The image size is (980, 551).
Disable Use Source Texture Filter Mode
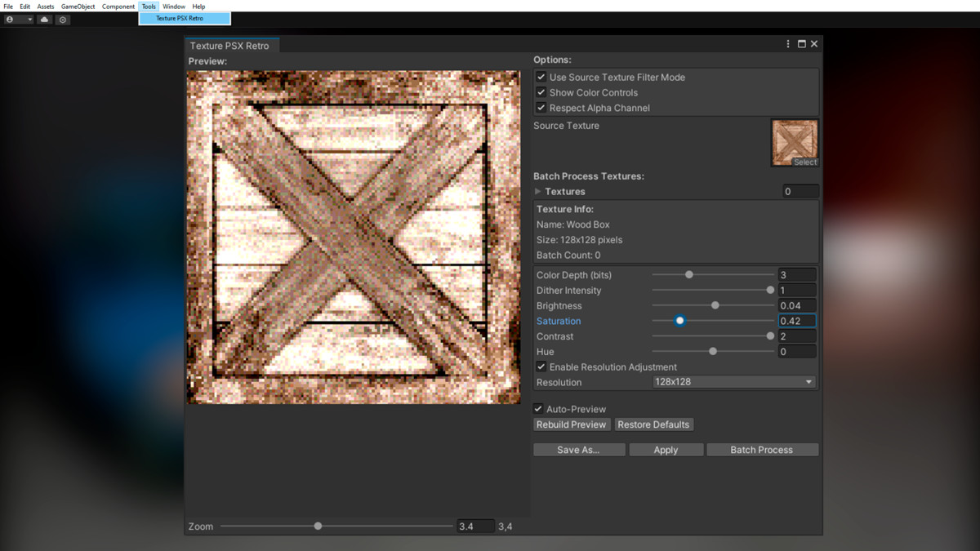(541, 77)
